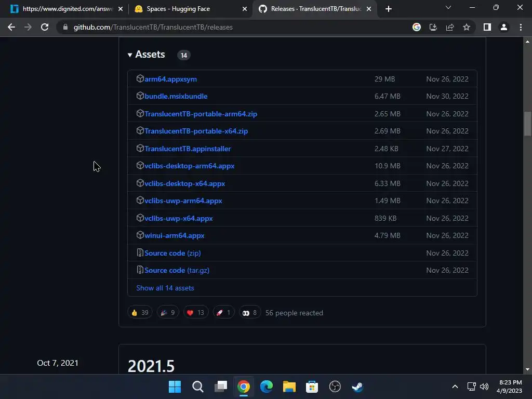The height and width of the screenshot is (399, 532).
Task: Close the Releases TranslucentTB tab
Action: pos(369,9)
